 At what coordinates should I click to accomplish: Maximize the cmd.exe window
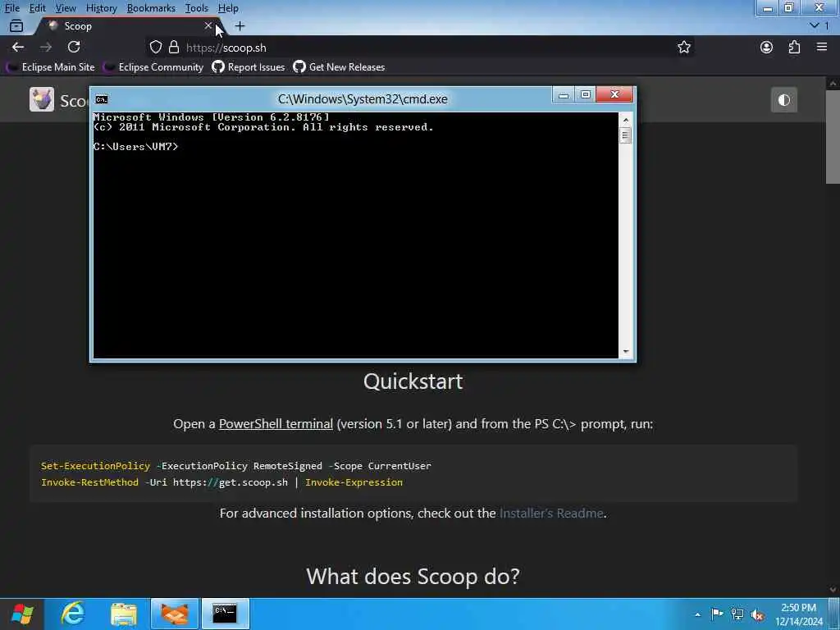tap(585, 95)
